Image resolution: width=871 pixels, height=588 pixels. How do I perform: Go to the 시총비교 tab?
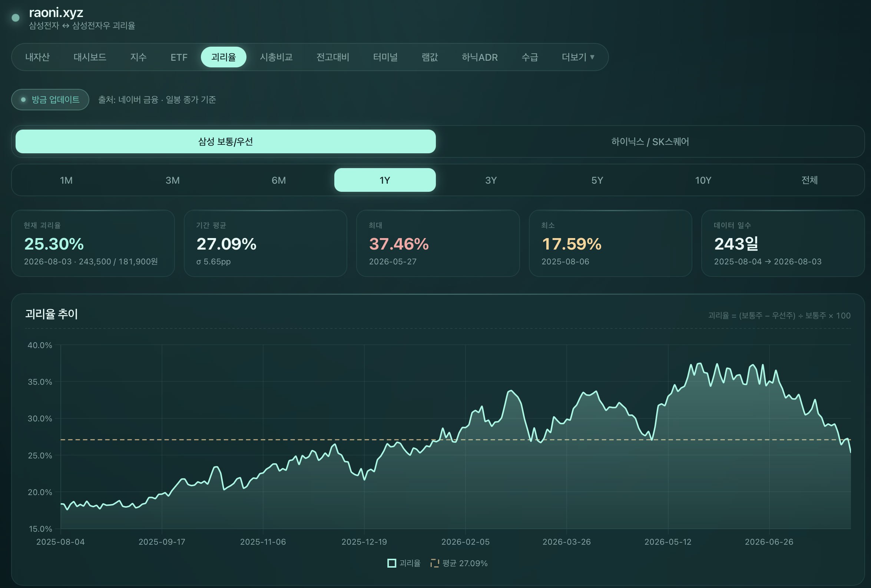(276, 57)
